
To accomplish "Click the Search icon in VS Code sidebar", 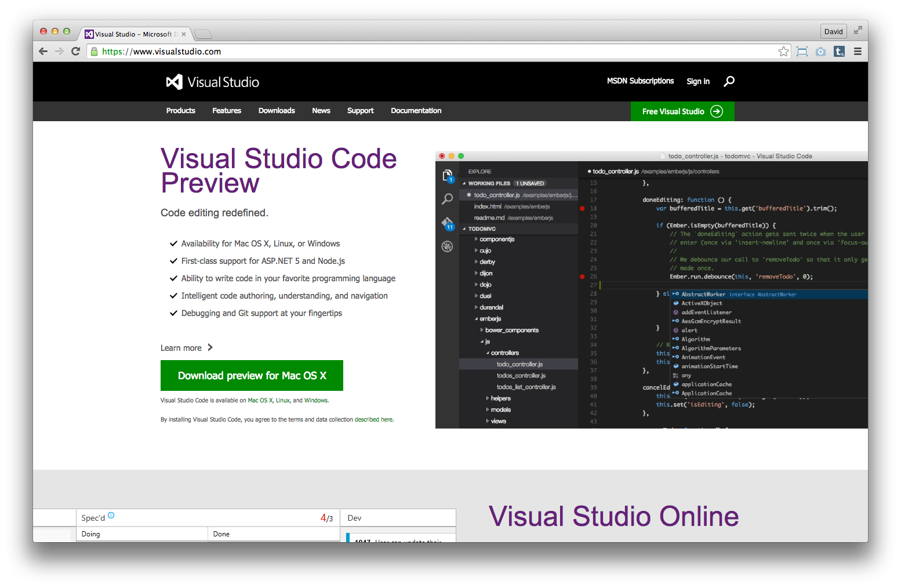I will pyautogui.click(x=447, y=199).
